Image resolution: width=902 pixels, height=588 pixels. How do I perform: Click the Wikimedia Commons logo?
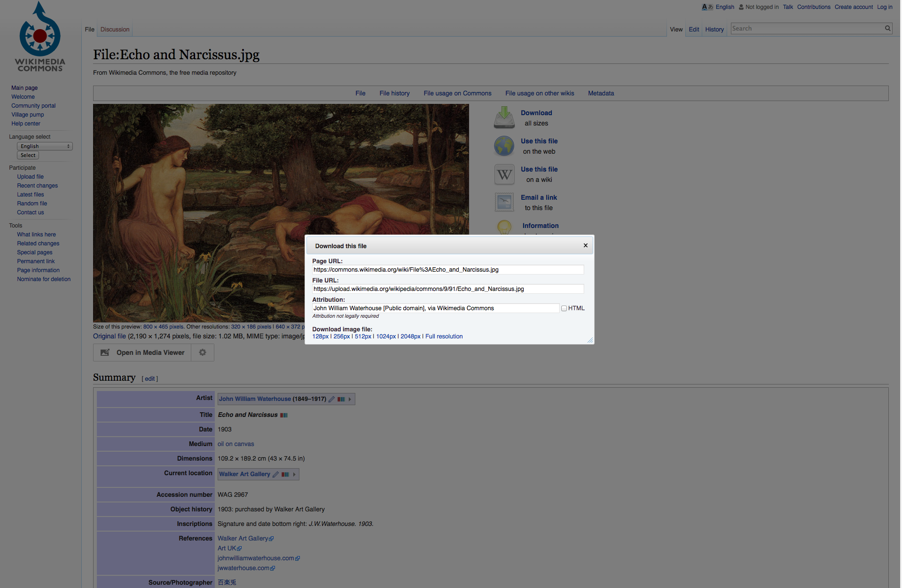click(40, 37)
